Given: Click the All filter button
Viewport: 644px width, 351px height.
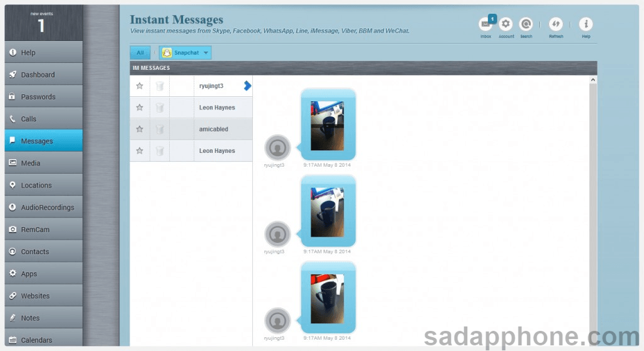Looking at the screenshot, I should [x=140, y=53].
